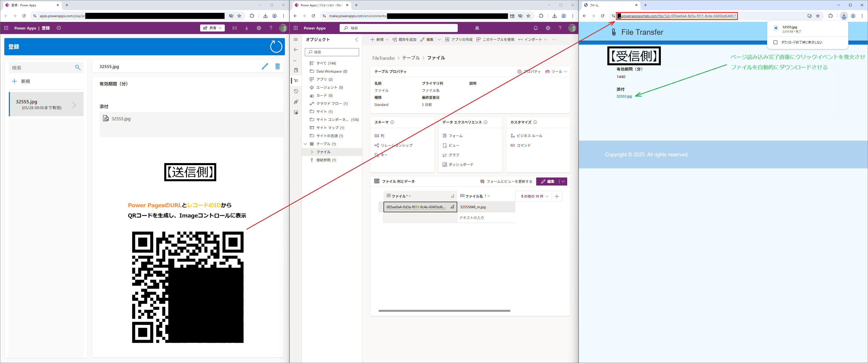The width and height of the screenshot is (868, 363).
Task: Click the more options ellipsis in the maker command bar
Action: click(x=554, y=39)
